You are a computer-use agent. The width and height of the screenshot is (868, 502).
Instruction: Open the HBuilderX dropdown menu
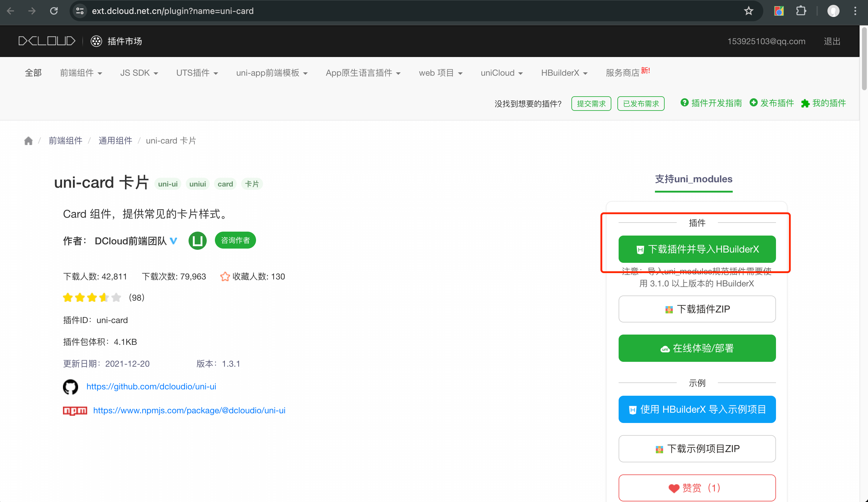(564, 73)
